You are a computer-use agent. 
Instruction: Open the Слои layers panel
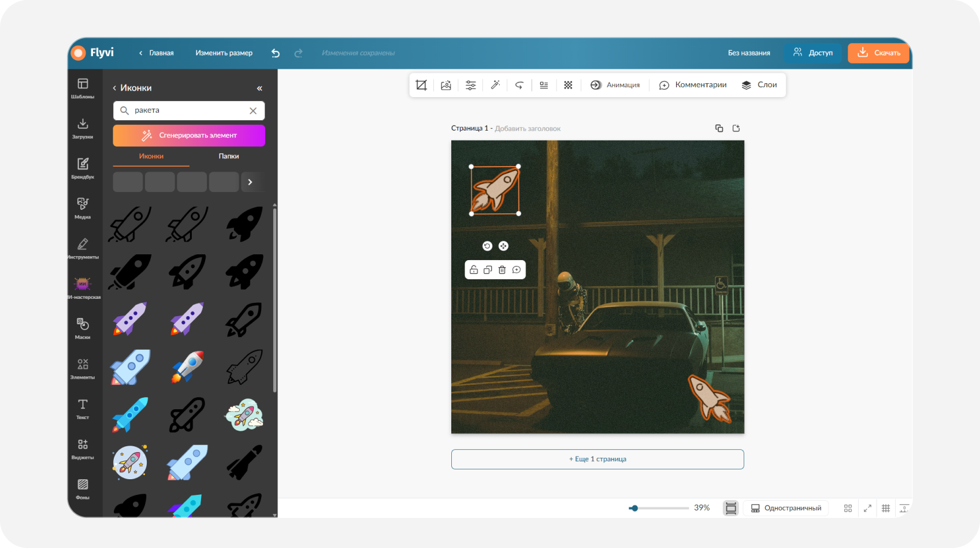pyautogui.click(x=759, y=85)
